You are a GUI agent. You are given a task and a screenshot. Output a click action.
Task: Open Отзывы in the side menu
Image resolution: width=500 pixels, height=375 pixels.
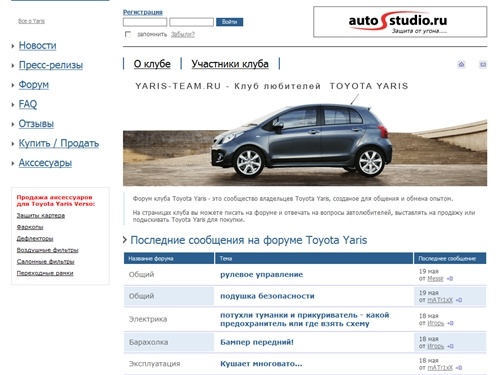click(36, 124)
